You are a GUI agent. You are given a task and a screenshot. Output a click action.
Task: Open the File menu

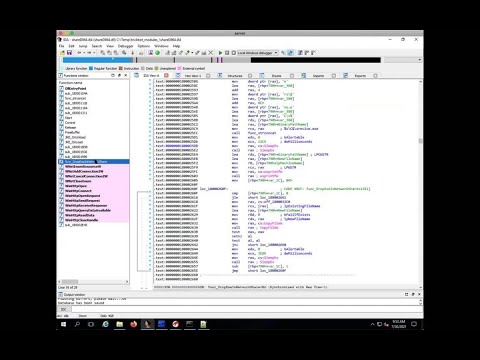pos(61,46)
